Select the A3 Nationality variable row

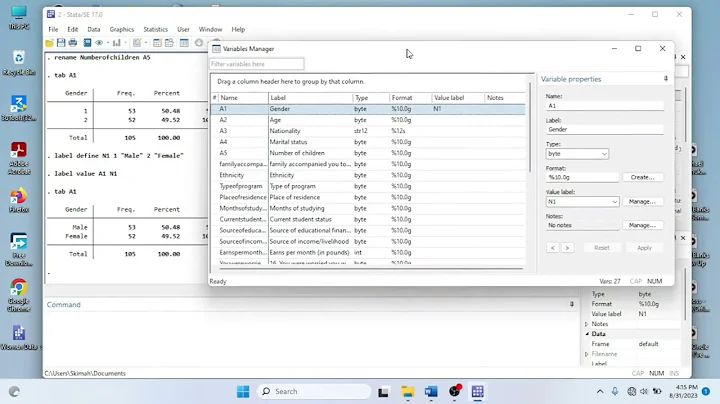click(368, 131)
